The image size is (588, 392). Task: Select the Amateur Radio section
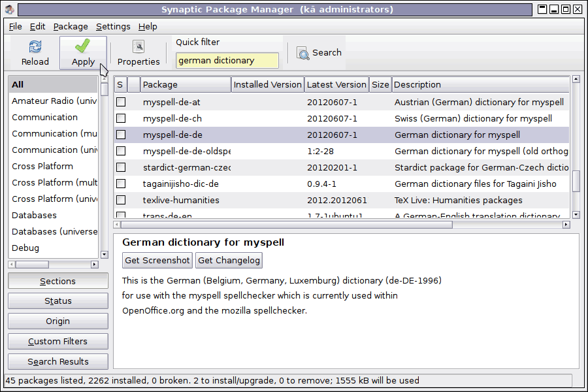(x=54, y=101)
